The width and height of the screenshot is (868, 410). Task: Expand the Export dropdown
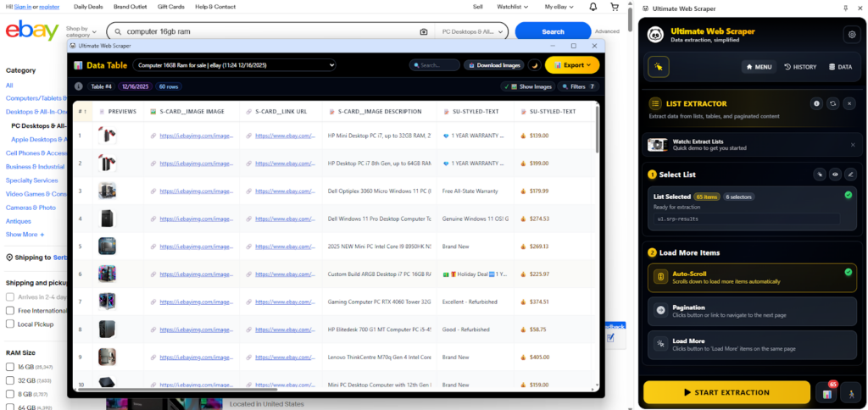(x=572, y=65)
